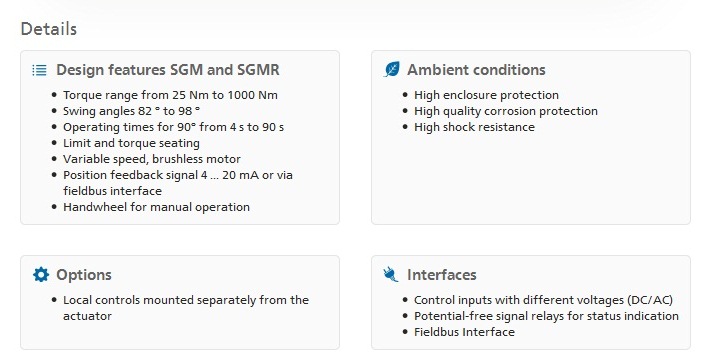
Task: Click the Variable speed, brushless motor item
Action: (152, 159)
